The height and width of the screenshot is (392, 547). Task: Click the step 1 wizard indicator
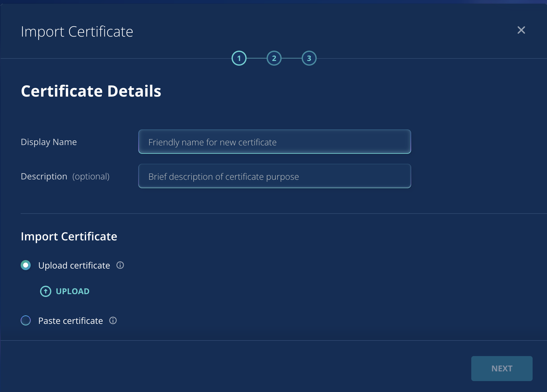pos(239,58)
